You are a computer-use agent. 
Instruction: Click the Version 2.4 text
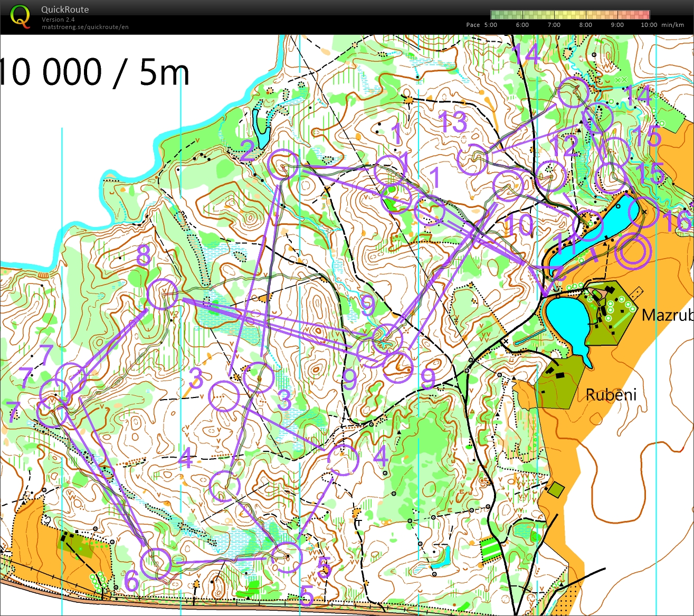click(x=58, y=20)
